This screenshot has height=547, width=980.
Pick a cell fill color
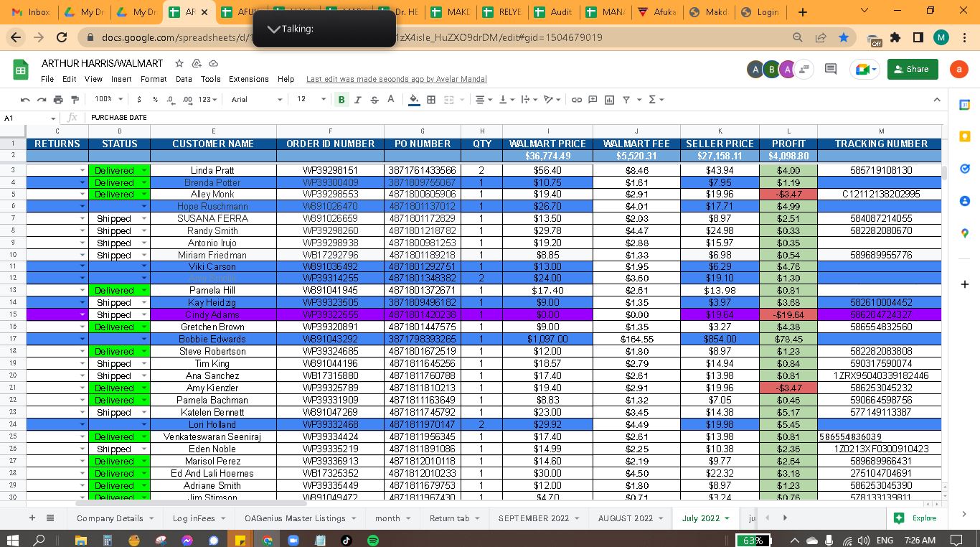(x=414, y=100)
